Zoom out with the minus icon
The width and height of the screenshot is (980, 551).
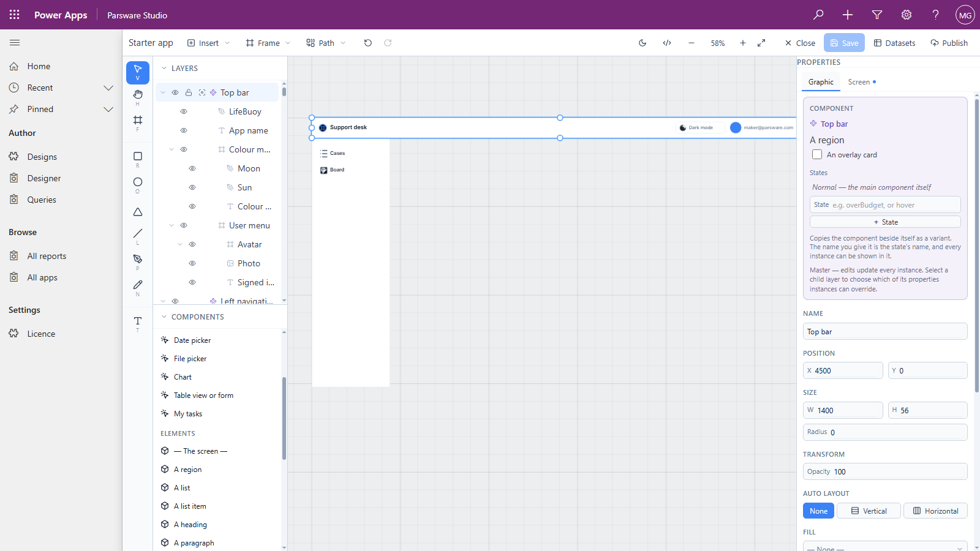(692, 43)
